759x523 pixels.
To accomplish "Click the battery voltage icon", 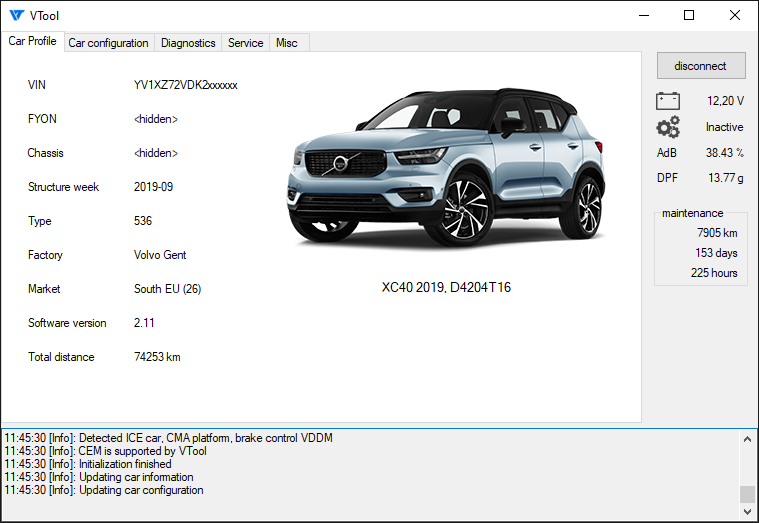I will click(667, 101).
